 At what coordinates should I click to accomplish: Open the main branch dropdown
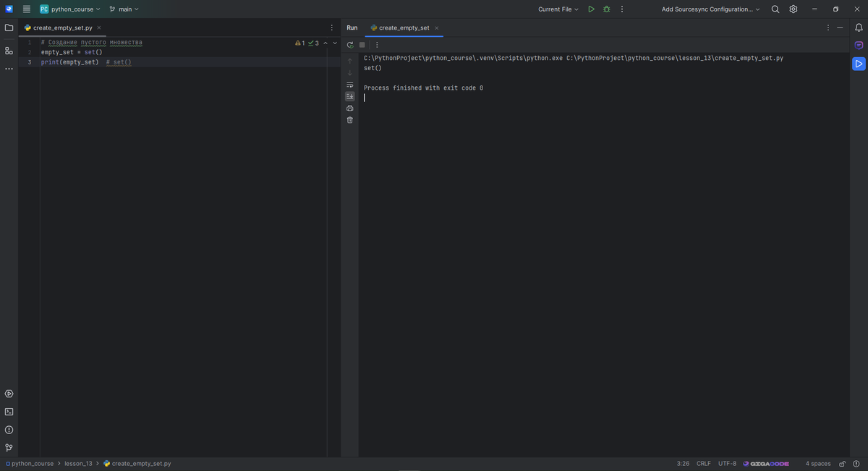pos(124,9)
